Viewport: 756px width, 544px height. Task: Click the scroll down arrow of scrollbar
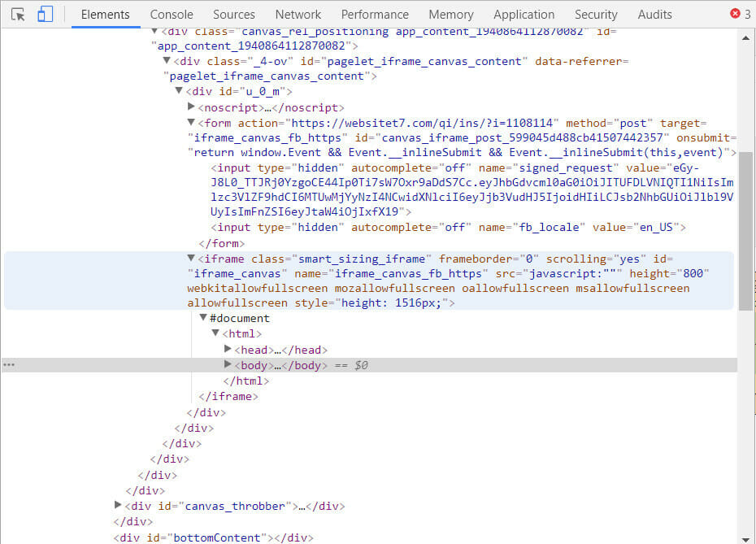tap(746, 538)
